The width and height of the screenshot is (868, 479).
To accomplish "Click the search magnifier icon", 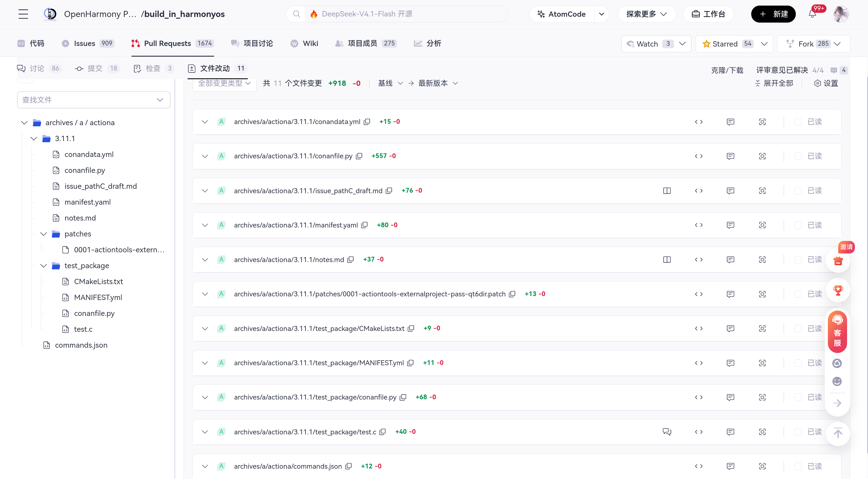I will (296, 14).
